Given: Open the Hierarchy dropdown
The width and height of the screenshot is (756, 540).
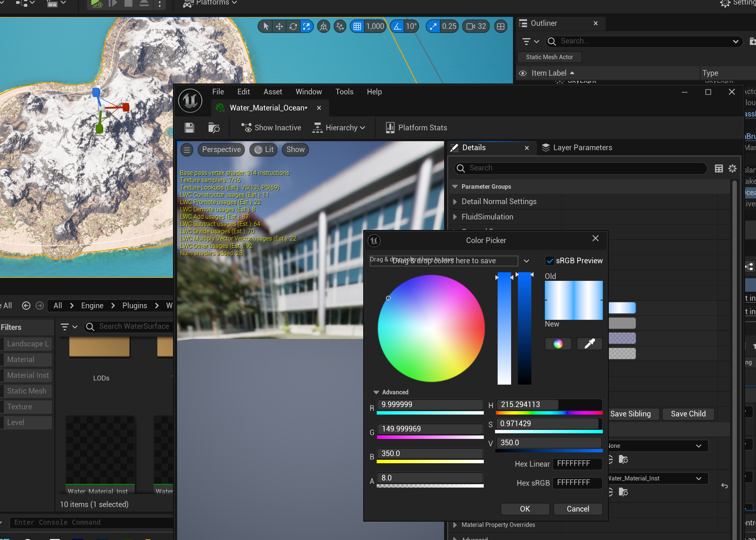Looking at the screenshot, I should [339, 128].
